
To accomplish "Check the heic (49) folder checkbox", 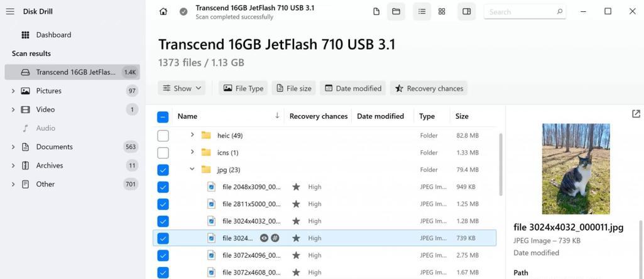I will [163, 136].
